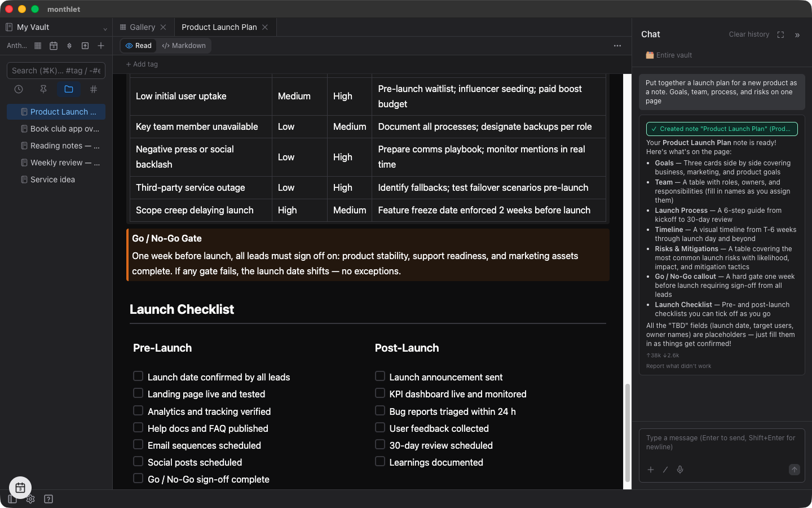Image resolution: width=812 pixels, height=508 pixels.
Task: Add an attachment with the chat plus icon
Action: (651, 470)
